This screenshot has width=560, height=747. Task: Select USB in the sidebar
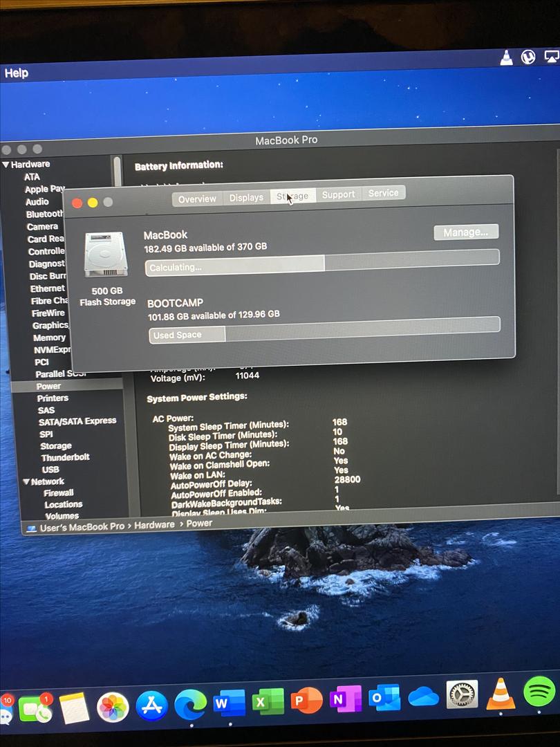(x=50, y=469)
